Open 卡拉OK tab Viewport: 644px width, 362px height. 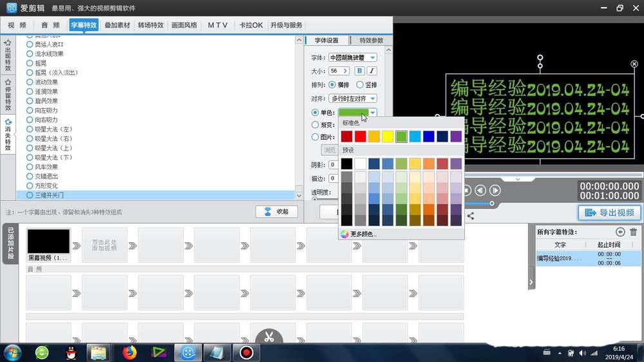click(251, 25)
